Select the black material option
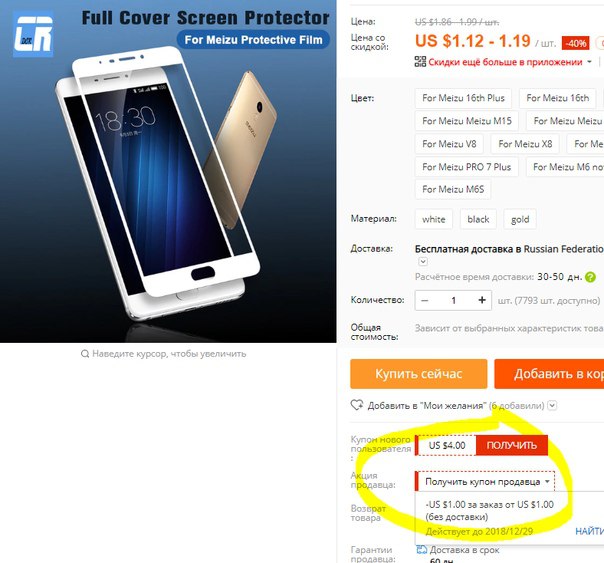This screenshot has width=604, height=563. click(478, 219)
